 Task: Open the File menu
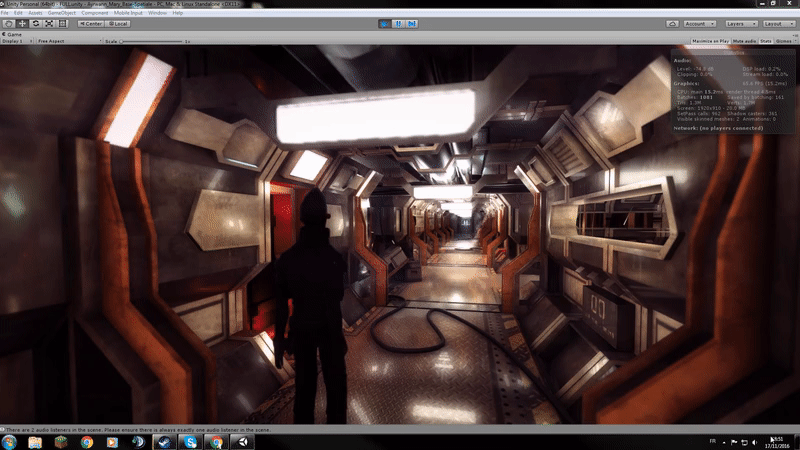pyautogui.click(x=5, y=13)
